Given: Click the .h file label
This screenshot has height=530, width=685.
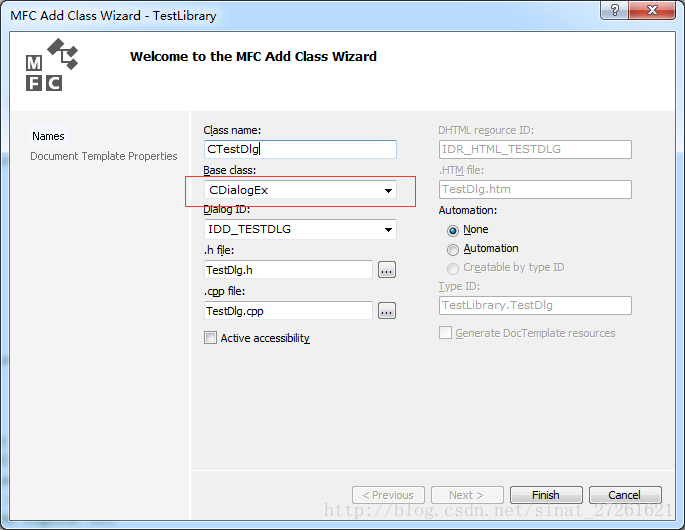Looking at the screenshot, I should click(x=219, y=250).
